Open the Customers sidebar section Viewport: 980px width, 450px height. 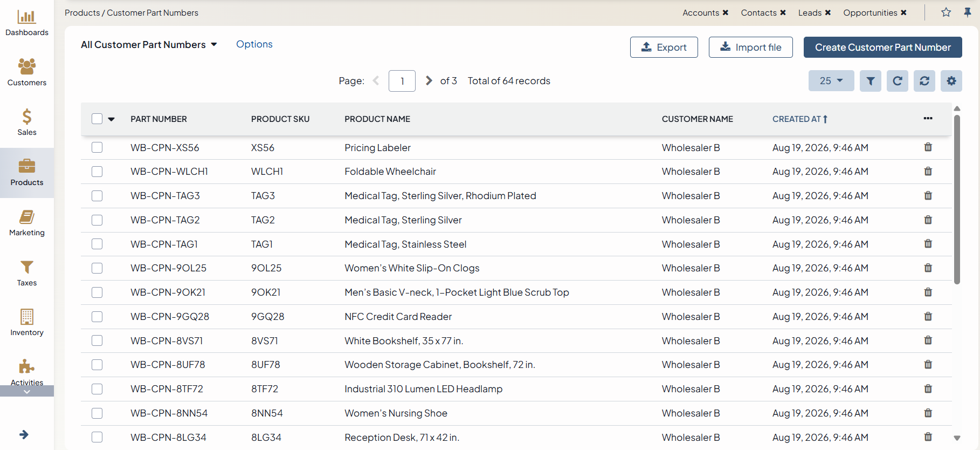(x=27, y=72)
